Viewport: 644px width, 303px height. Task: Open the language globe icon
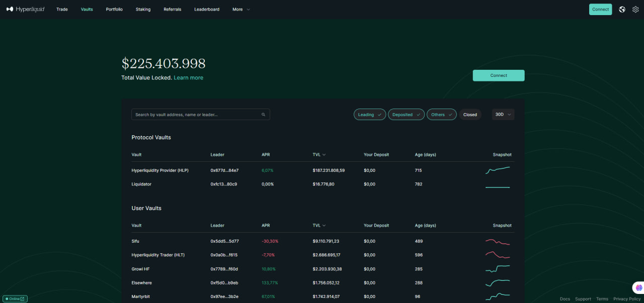(x=622, y=9)
